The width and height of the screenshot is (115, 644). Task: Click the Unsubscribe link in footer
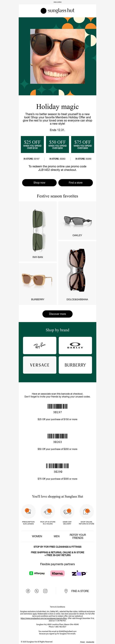point(90,642)
